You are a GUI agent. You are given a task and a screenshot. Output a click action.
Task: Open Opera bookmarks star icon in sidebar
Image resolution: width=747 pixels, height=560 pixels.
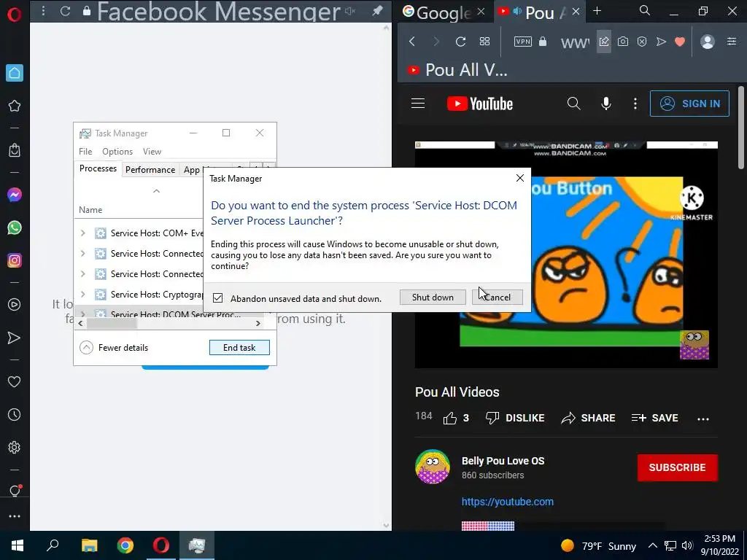tap(15, 106)
